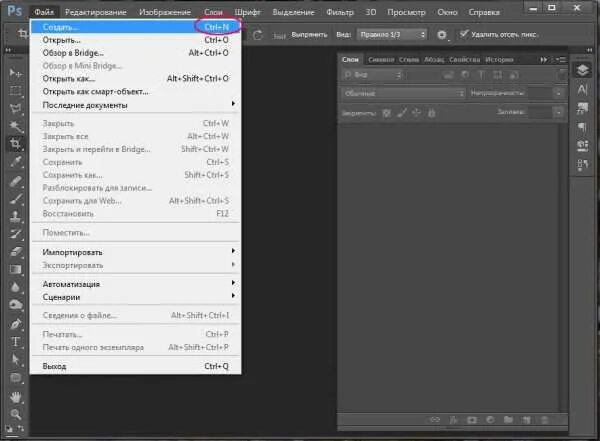Click the 'Выпрямить' button

[x=309, y=35]
